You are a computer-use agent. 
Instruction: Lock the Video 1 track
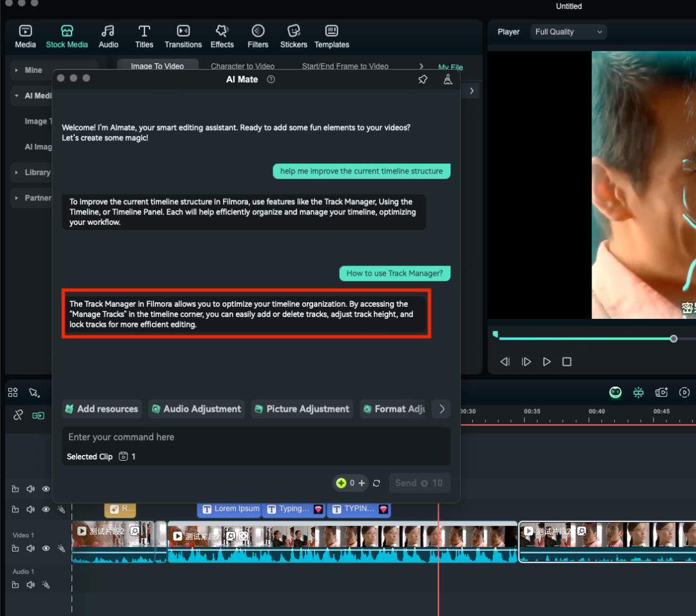coord(15,548)
